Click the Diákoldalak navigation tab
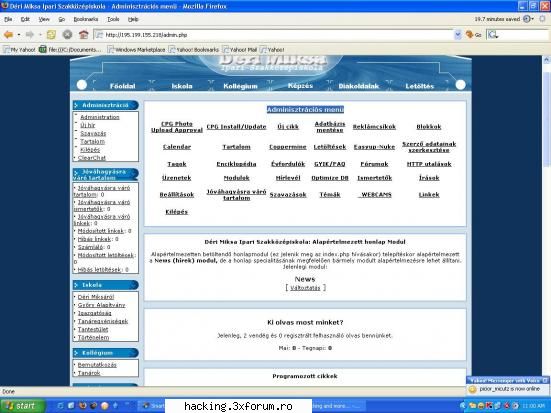Screen dimensions: 551x413 pos(359,86)
